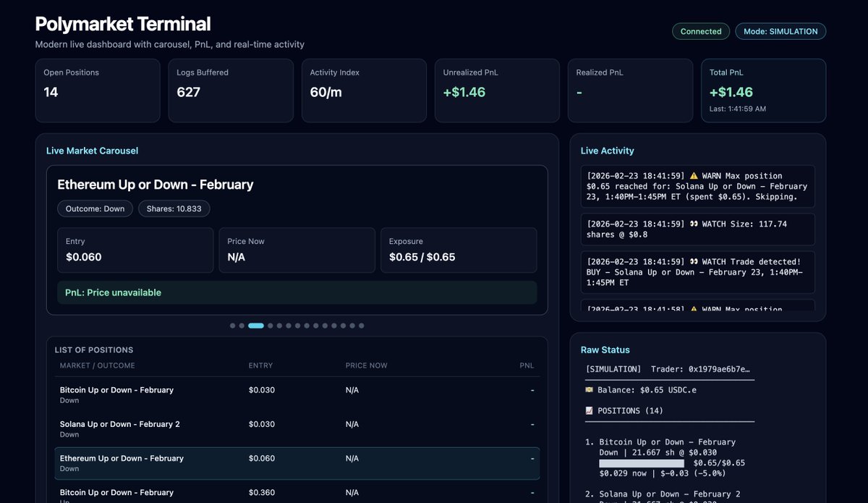
Task: Click the Live Activity heading
Action: (608, 151)
